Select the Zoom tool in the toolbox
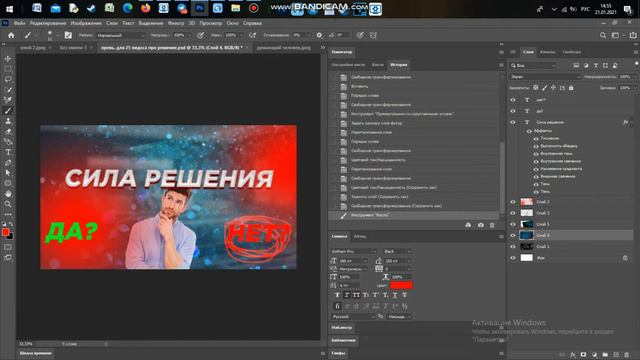Image resolution: width=640 pixels, height=360 pixels. click(8, 204)
